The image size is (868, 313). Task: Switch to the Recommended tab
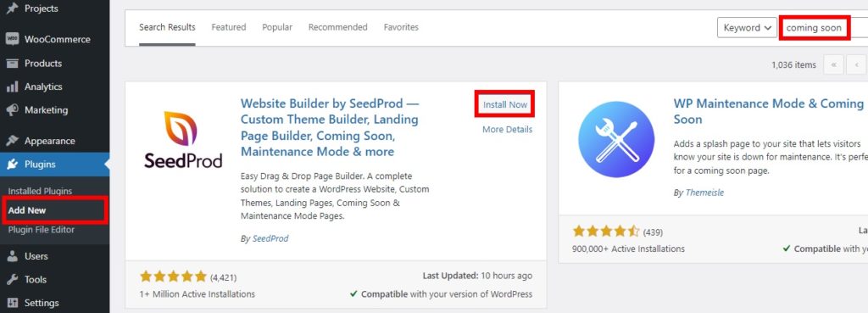click(x=337, y=27)
